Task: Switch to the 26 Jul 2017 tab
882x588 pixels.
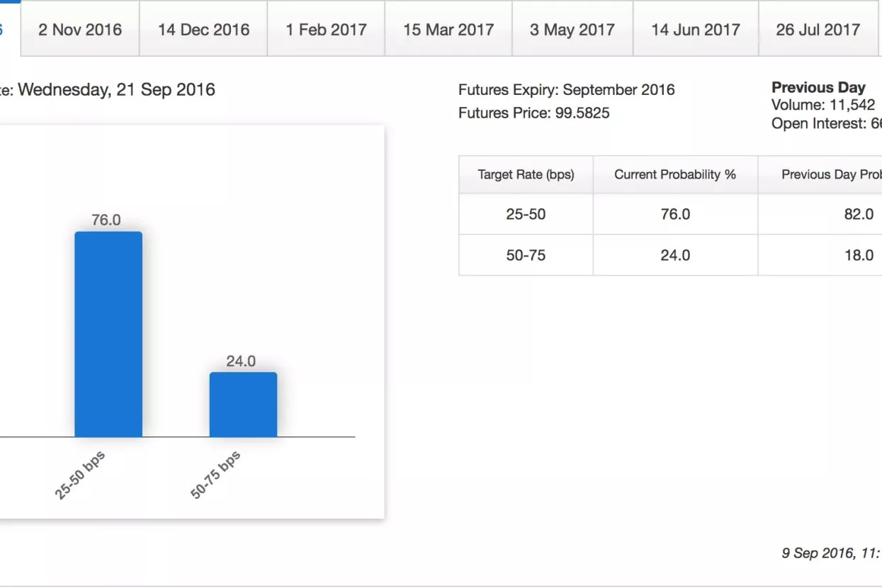Action: coord(818,30)
